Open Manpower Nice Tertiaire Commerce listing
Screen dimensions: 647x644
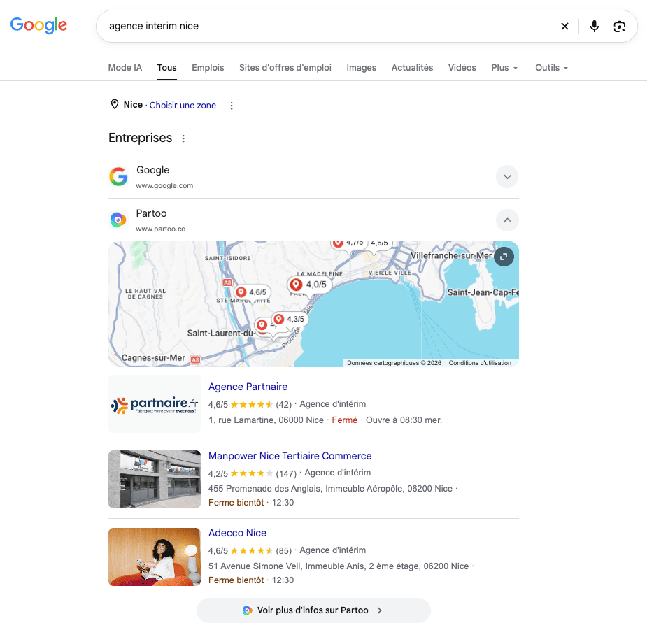(290, 456)
